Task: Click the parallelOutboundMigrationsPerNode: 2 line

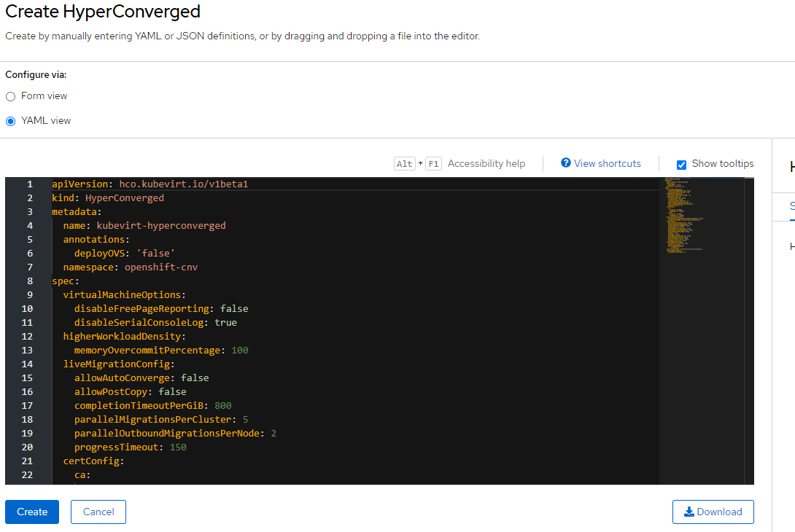Action: [176, 433]
